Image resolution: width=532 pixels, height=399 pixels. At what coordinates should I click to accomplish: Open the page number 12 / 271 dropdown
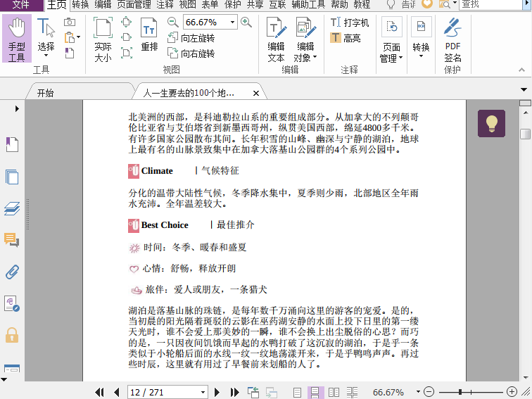(203, 392)
